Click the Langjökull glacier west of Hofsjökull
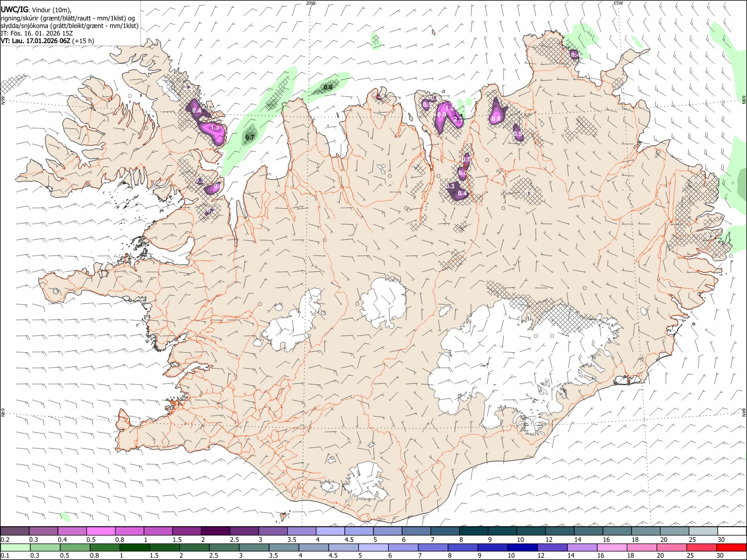This screenshot has width=747, height=560. tap(293, 323)
